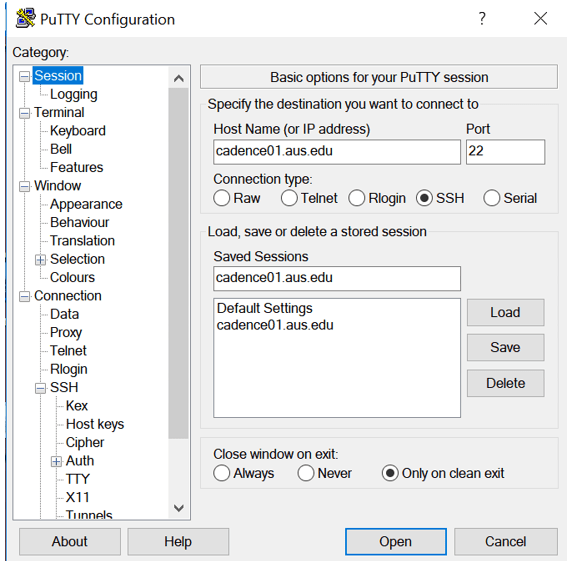Click the category tree scroll down arrow
The height and width of the screenshot is (571, 578).
[x=179, y=508]
